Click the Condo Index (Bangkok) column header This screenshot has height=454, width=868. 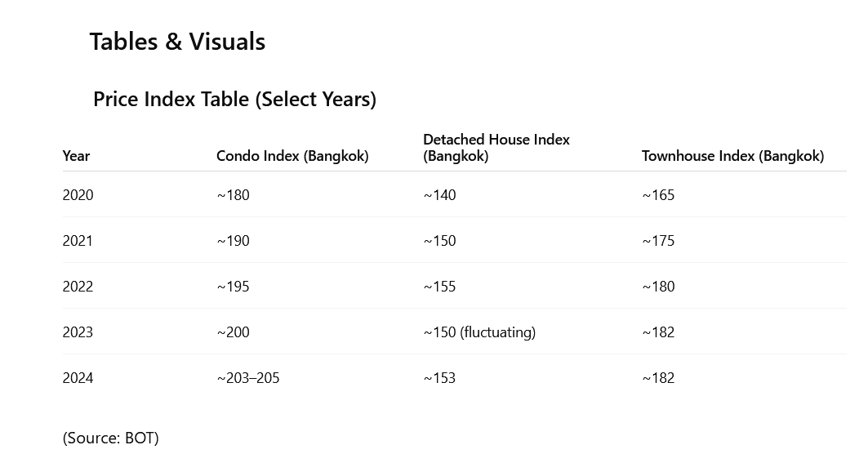(292, 156)
